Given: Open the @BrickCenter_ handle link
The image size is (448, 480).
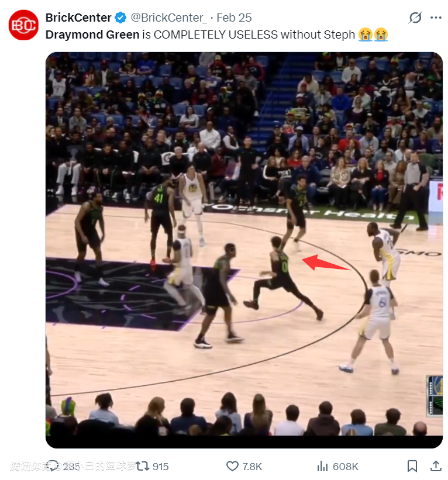Looking at the screenshot, I should [x=168, y=18].
